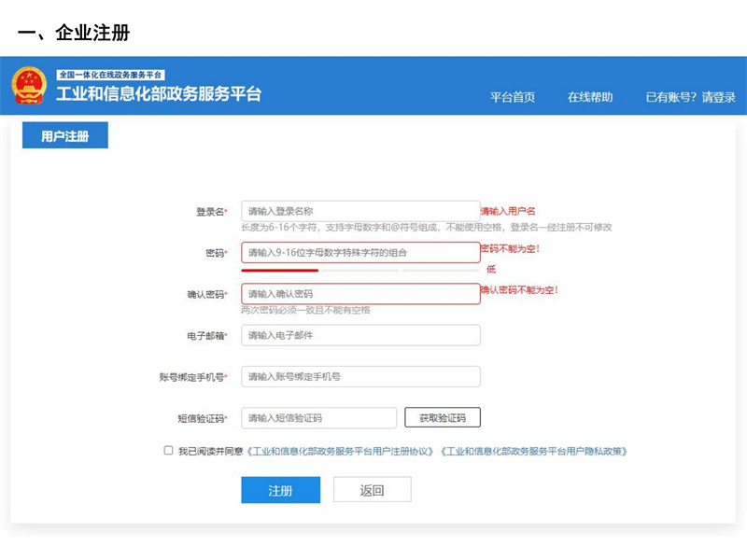
Task: Submit with the 注册 button
Action: [281, 490]
